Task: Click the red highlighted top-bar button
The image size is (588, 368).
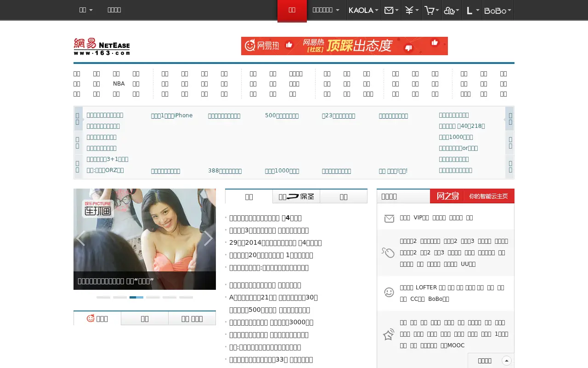Action: point(292,10)
